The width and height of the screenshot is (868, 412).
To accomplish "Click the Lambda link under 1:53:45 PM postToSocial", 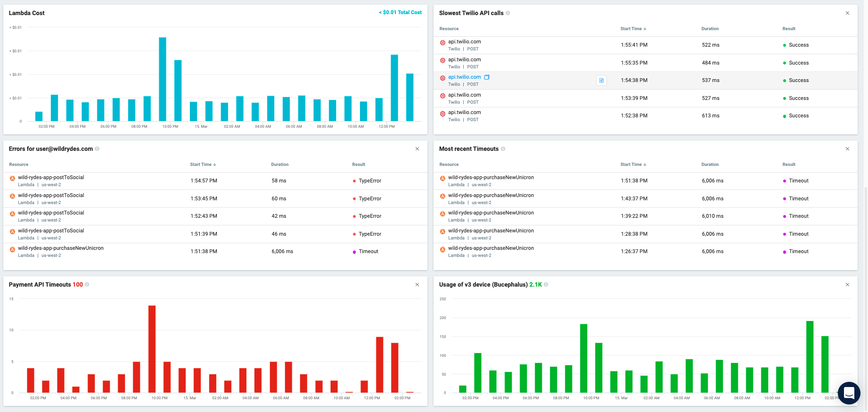I will tap(26, 203).
